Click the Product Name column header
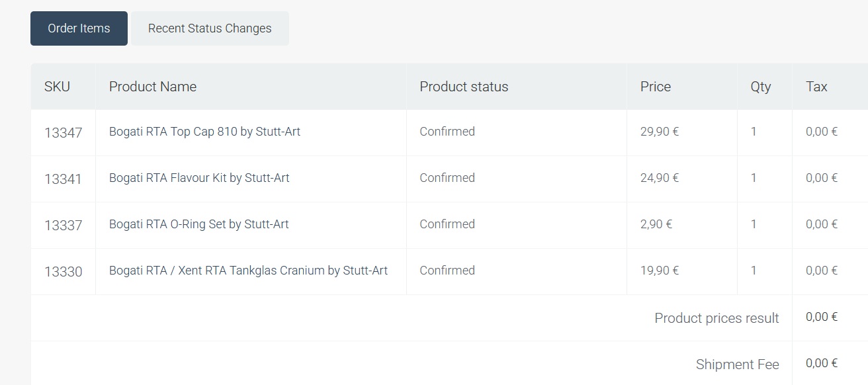 tap(153, 87)
